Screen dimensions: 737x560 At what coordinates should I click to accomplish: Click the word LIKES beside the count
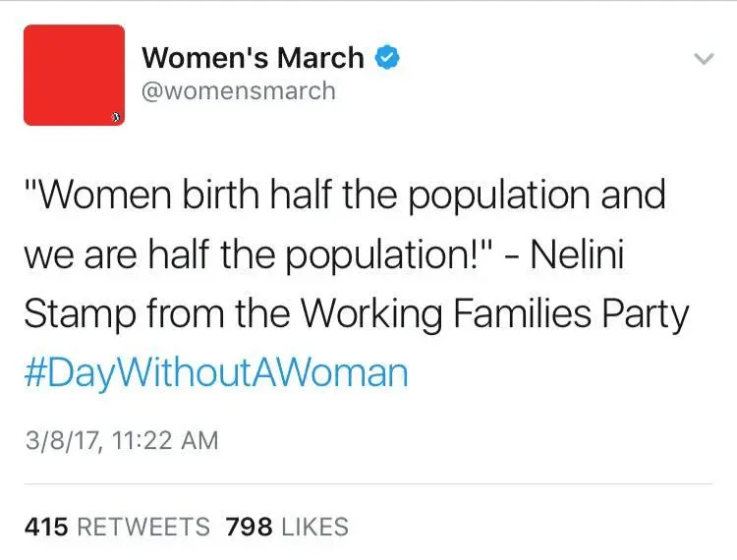[x=314, y=527]
